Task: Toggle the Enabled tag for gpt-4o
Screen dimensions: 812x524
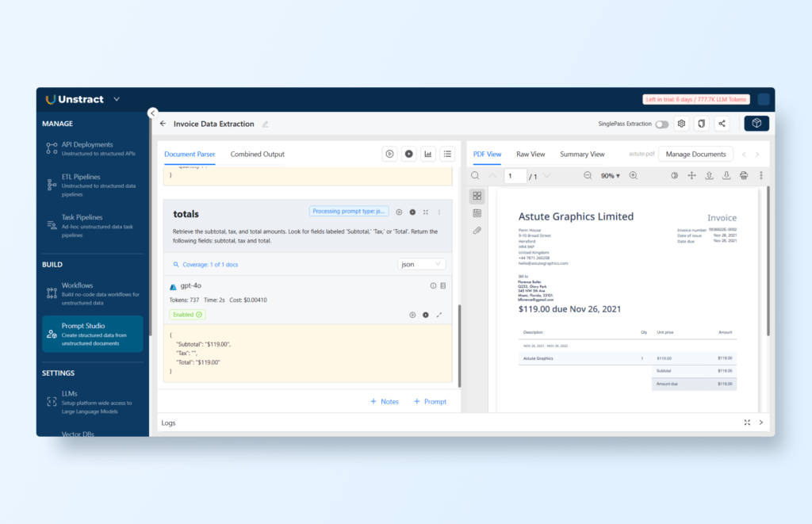Action: [x=187, y=315]
